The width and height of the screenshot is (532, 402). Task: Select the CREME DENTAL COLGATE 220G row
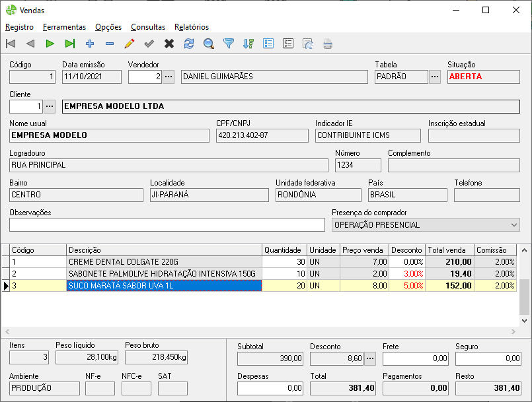164,262
